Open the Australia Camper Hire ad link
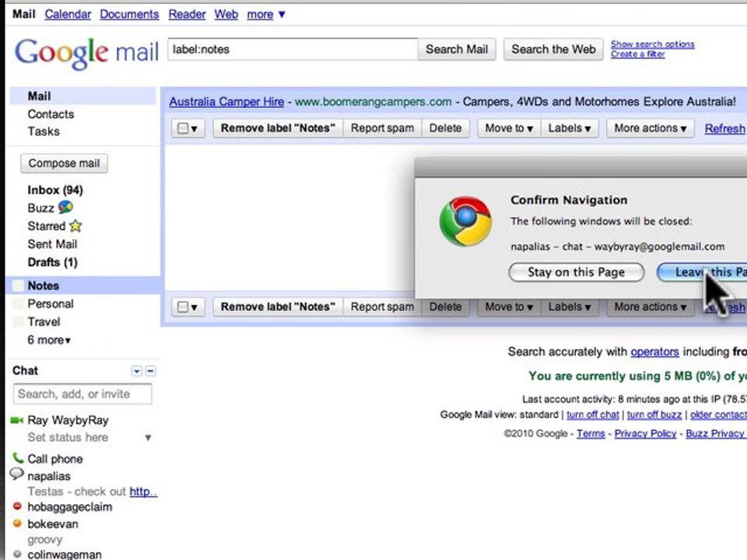The width and height of the screenshot is (747, 560). tap(226, 102)
